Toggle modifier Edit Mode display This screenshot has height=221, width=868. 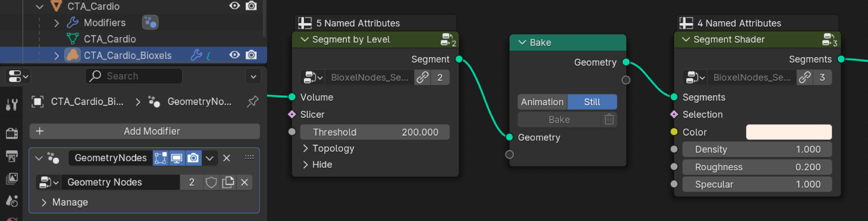(160, 158)
